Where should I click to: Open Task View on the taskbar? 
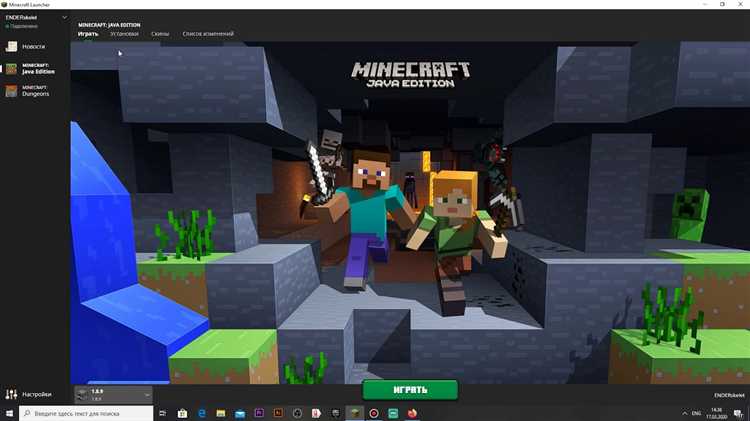[163, 413]
